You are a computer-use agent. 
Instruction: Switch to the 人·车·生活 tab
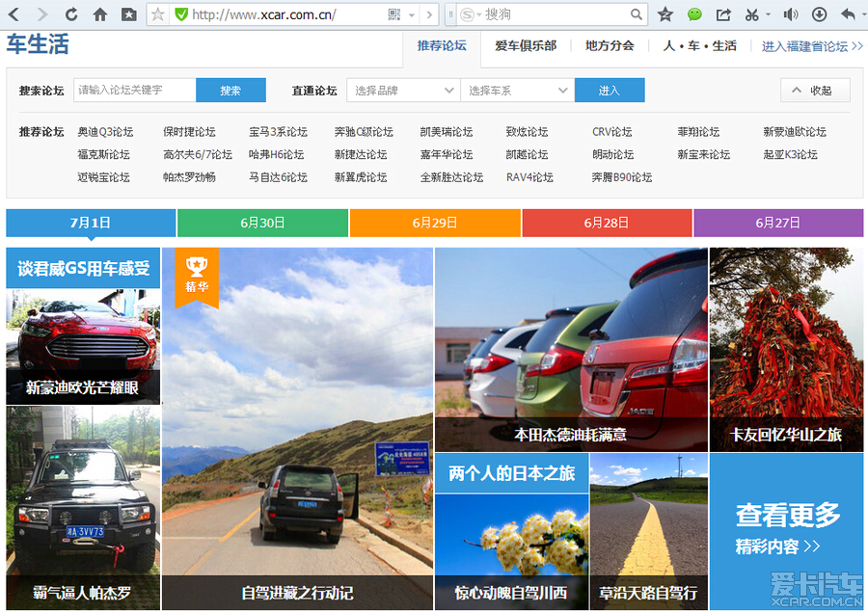coord(700,46)
